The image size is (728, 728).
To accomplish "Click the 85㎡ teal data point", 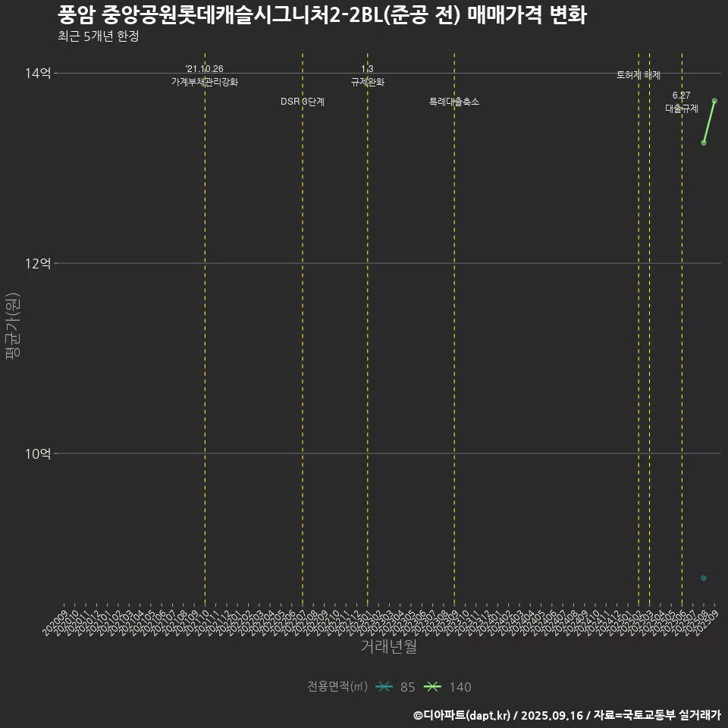I will pos(704,578).
